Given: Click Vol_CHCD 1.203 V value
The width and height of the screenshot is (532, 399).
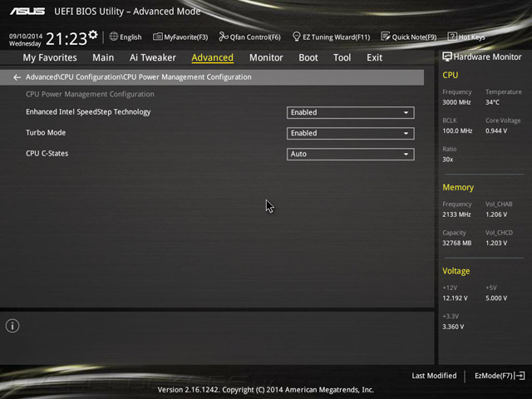Looking at the screenshot, I should [x=496, y=243].
